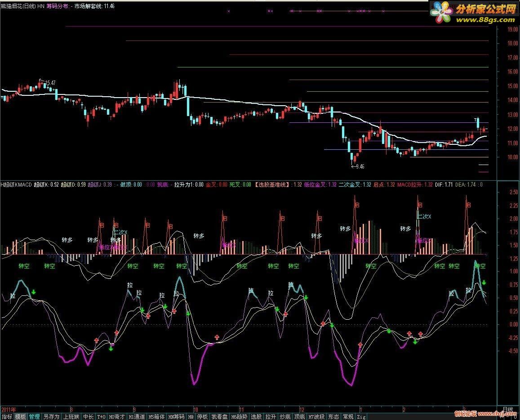Click the 【选股基准线】 label
Screen dimensions: 520x420
[x=272, y=184]
